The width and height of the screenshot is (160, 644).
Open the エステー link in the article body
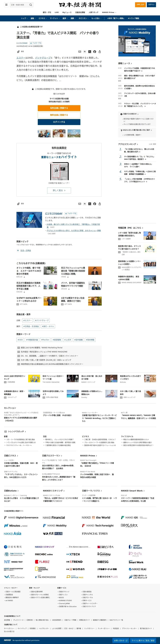[x=21, y=58]
